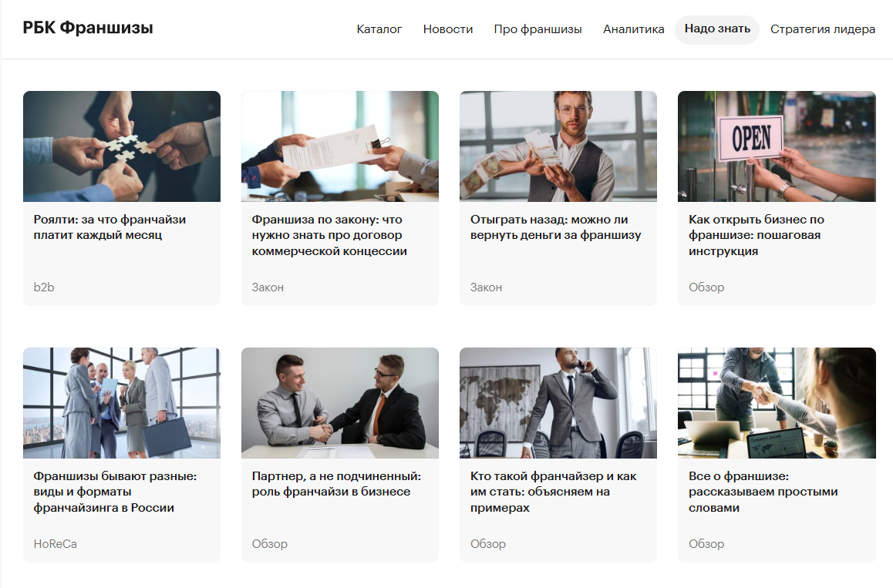Screen dimensions: 893x588
Task: Select the b2b tag under royalty article
Action: pyautogui.click(x=44, y=287)
